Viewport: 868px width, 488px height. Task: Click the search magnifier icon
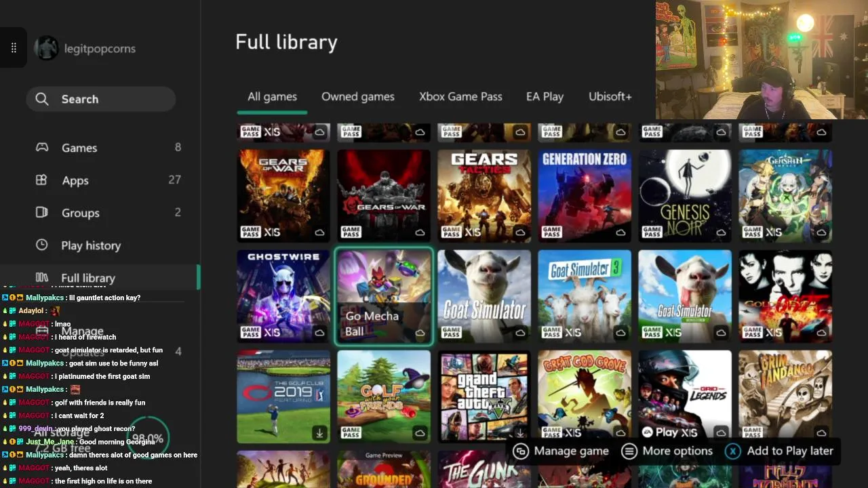click(42, 99)
